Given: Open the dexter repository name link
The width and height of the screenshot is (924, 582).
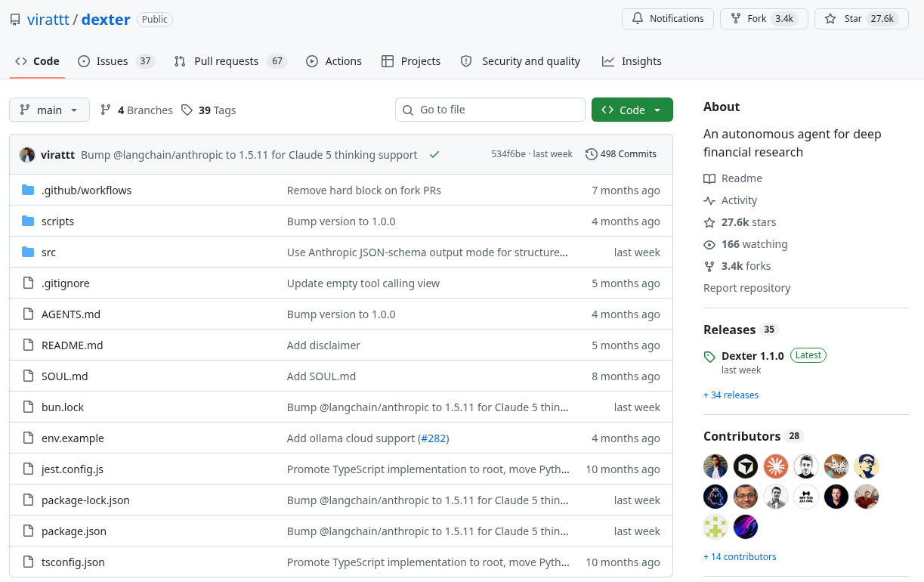Looking at the screenshot, I should click(x=106, y=20).
